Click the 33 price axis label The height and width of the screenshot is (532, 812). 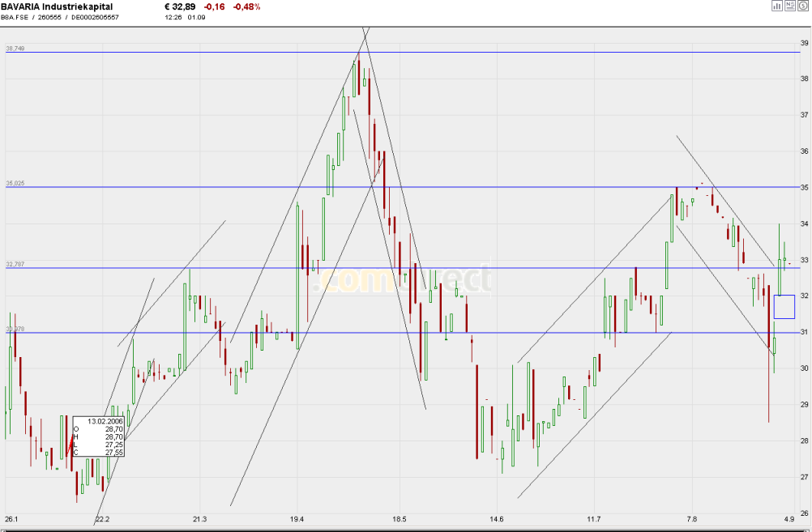(804, 260)
